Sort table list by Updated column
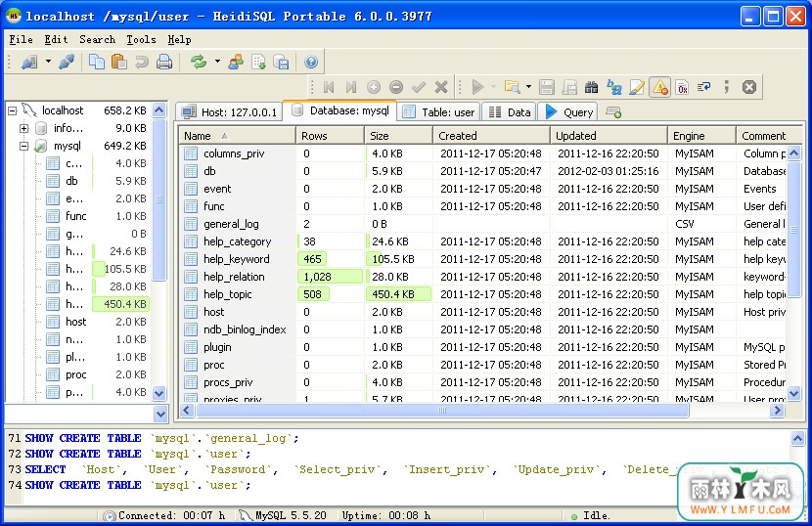Viewport: 812px width, 526px height. point(609,136)
